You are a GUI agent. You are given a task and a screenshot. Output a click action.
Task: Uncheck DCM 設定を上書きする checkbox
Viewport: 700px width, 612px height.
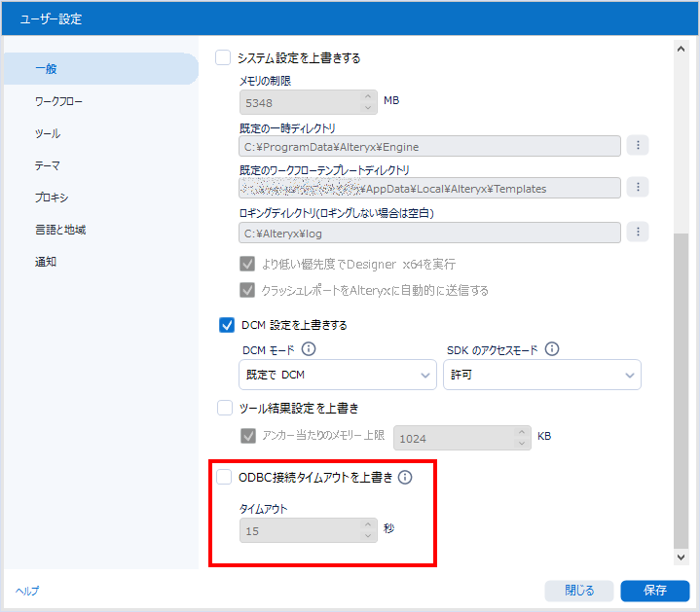[x=227, y=325]
